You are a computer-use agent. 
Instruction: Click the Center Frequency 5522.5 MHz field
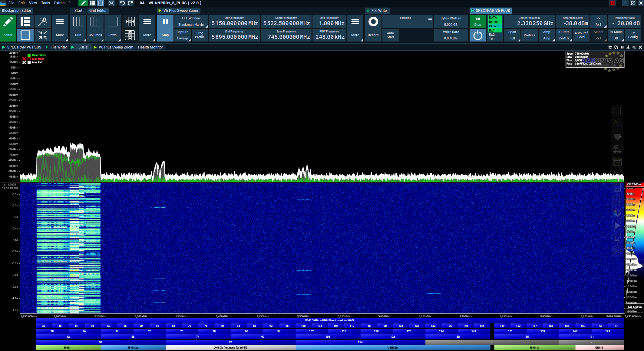pyautogui.click(x=286, y=23)
